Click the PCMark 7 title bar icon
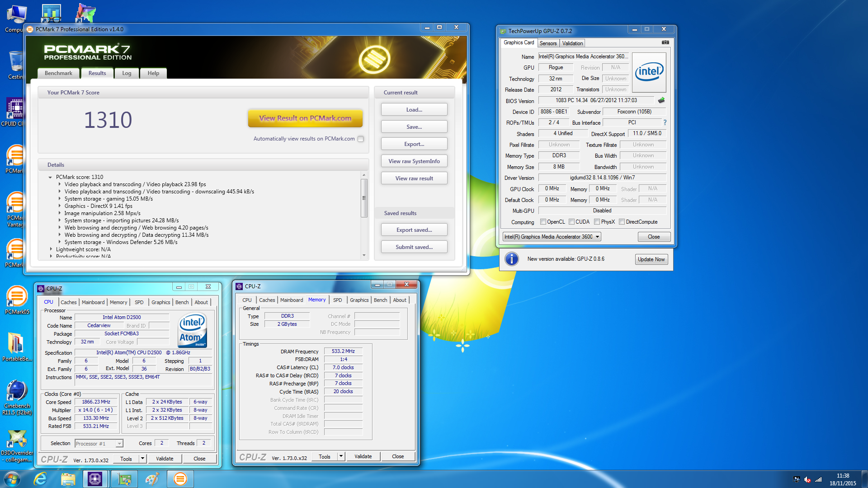Viewport: 868px width, 488px height. (x=30, y=29)
